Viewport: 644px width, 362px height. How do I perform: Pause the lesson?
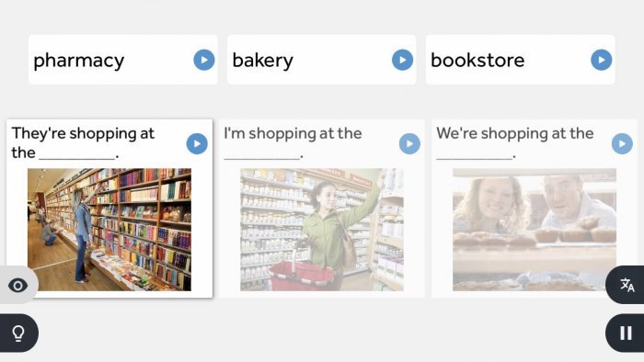tap(626, 333)
